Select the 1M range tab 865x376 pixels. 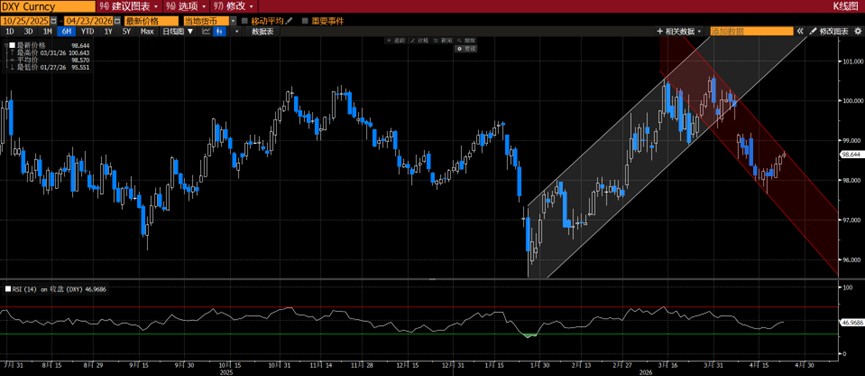click(x=47, y=31)
